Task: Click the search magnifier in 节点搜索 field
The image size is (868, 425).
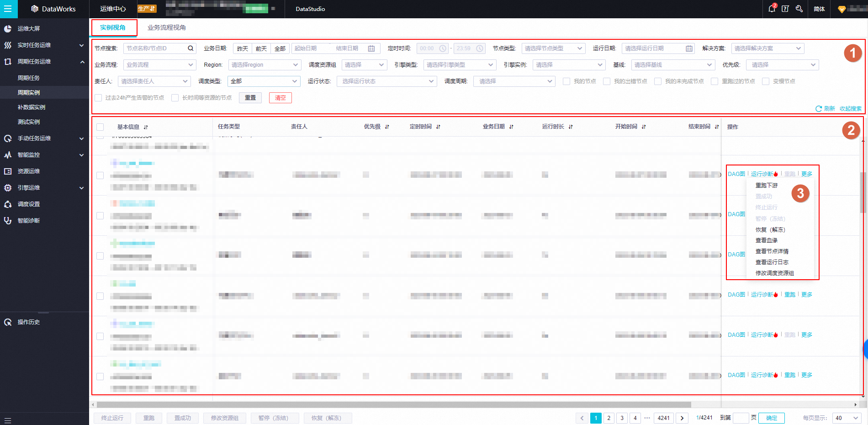Action: click(191, 48)
